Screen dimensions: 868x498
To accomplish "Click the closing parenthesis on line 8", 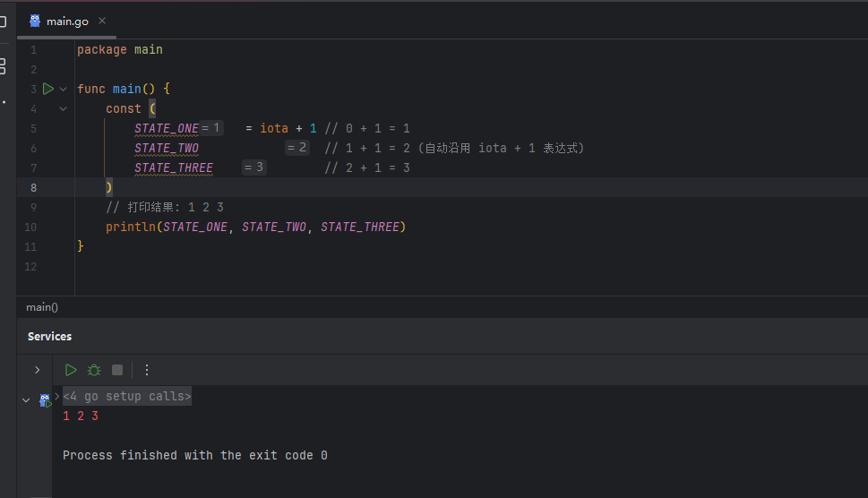I will [x=109, y=187].
